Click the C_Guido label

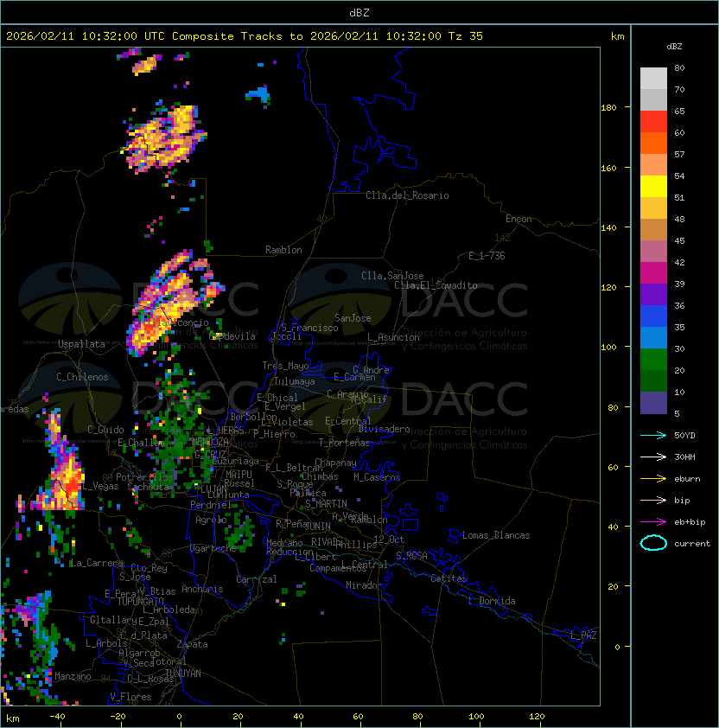(105, 430)
